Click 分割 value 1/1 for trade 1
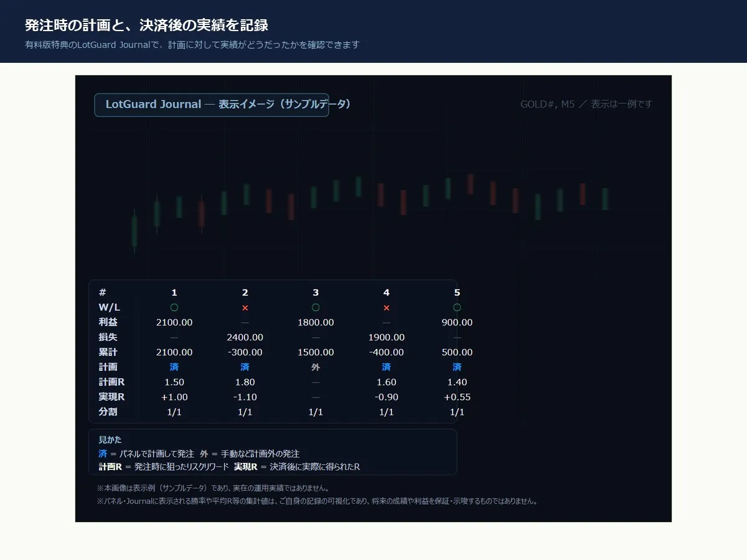 (174, 412)
